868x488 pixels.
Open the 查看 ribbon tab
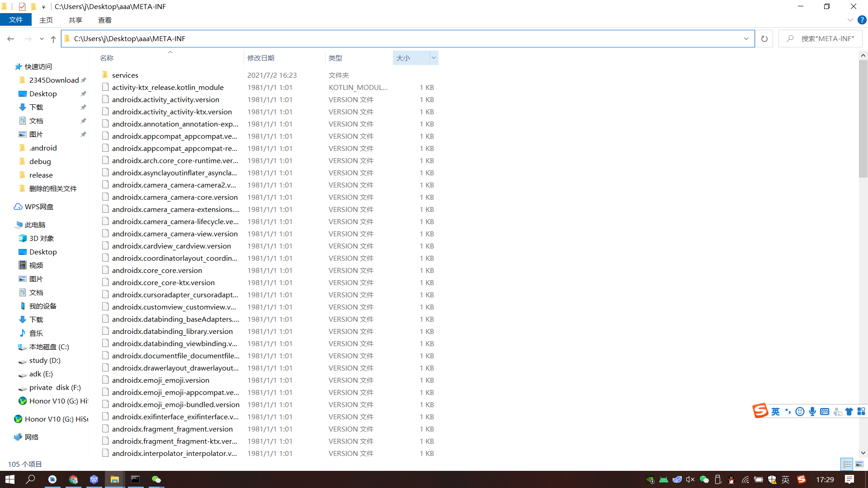[105, 20]
